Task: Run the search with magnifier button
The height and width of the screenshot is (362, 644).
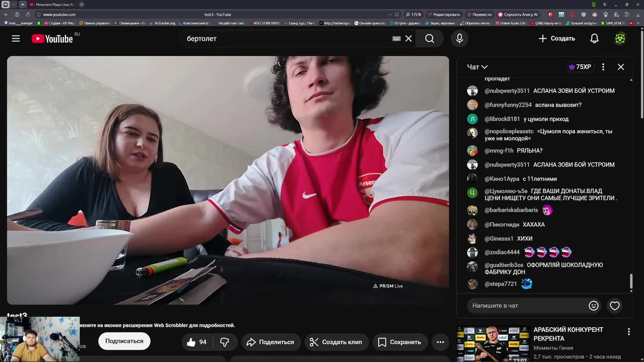Action: coord(429,39)
